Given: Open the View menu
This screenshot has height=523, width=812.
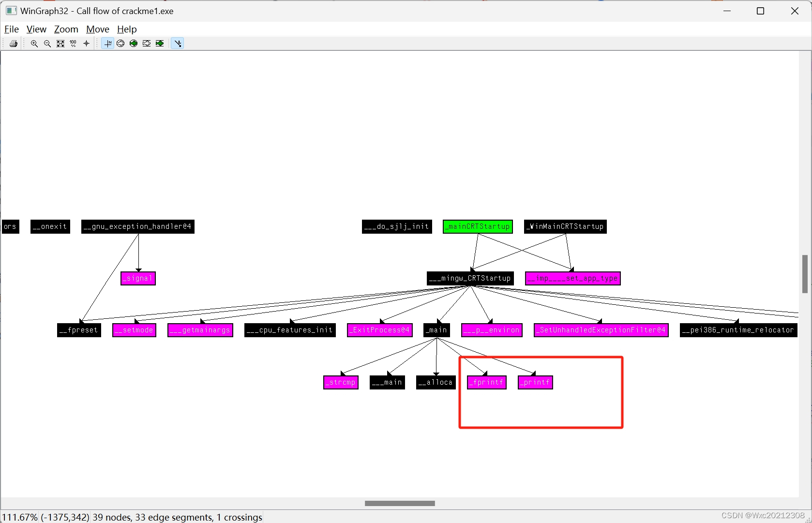Looking at the screenshot, I should pos(36,29).
